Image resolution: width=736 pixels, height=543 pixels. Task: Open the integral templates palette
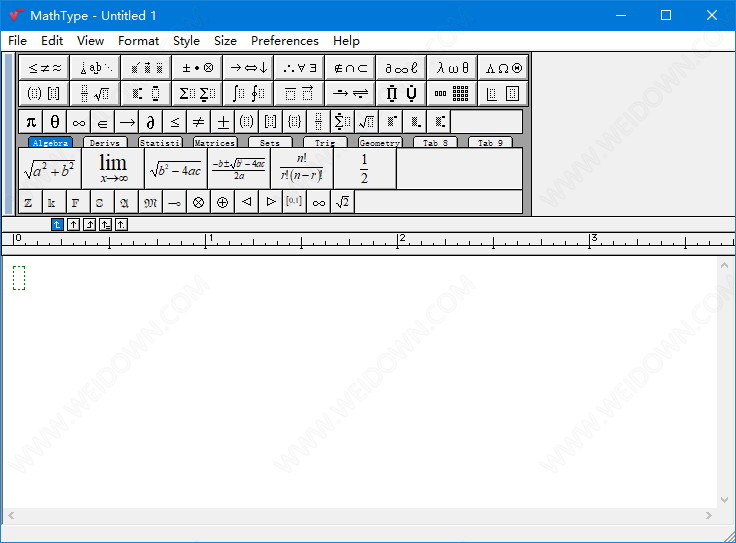[249, 93]
